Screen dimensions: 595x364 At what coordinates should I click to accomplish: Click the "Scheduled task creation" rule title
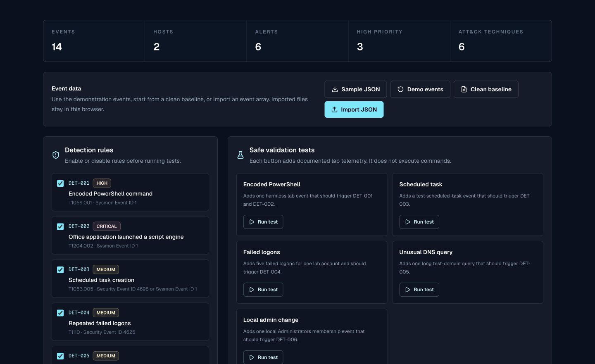tap(101, 280)
